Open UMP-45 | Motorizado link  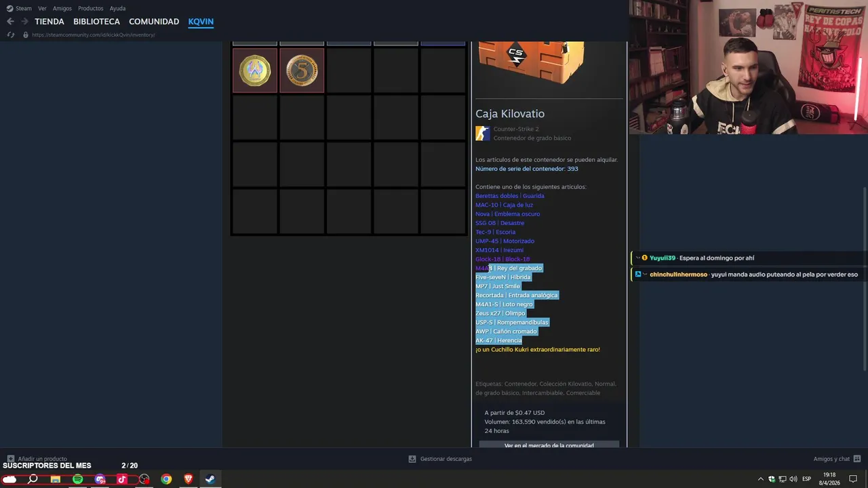pos(505,241)
